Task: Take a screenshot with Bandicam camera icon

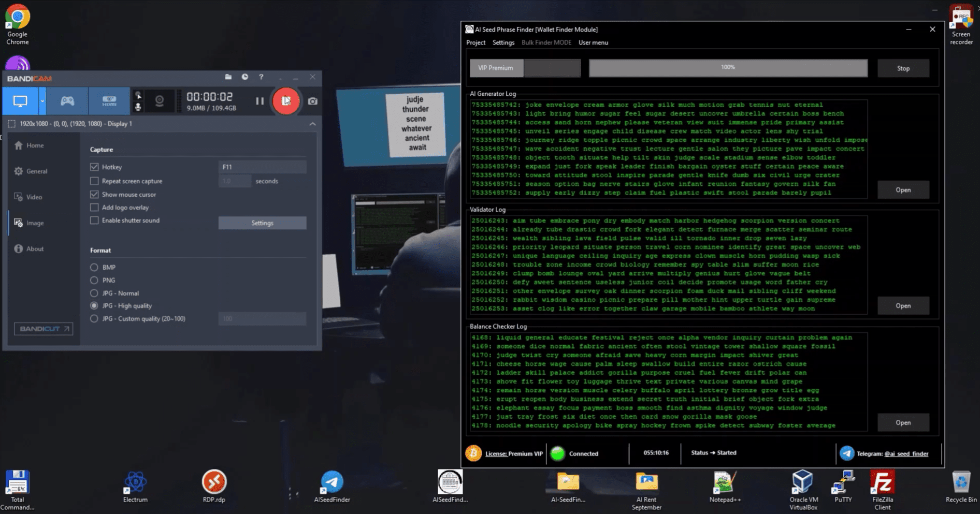Action: [x=312, y=101]
